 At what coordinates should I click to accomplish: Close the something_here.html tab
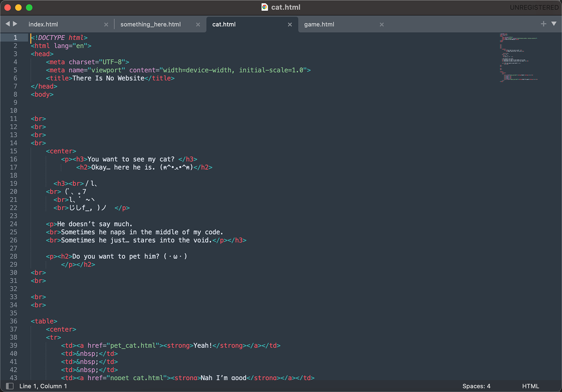pyautogui.click(x=198, y=25)
